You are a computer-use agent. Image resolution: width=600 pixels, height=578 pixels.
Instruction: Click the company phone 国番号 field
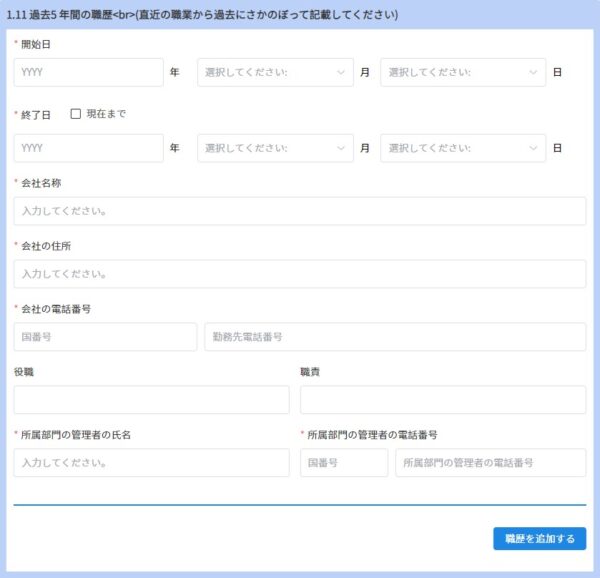click(105, 337)
